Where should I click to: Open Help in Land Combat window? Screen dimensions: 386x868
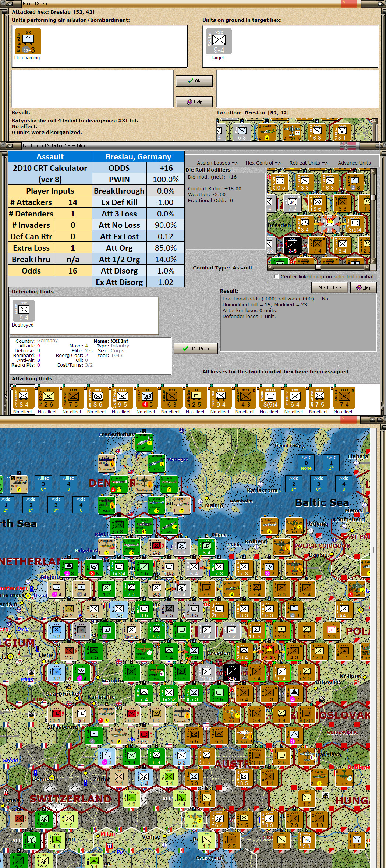click(364, 287)
